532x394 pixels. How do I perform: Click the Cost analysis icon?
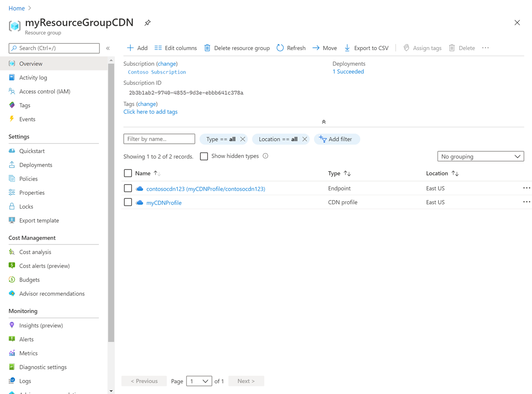click(x=12, y=252)
